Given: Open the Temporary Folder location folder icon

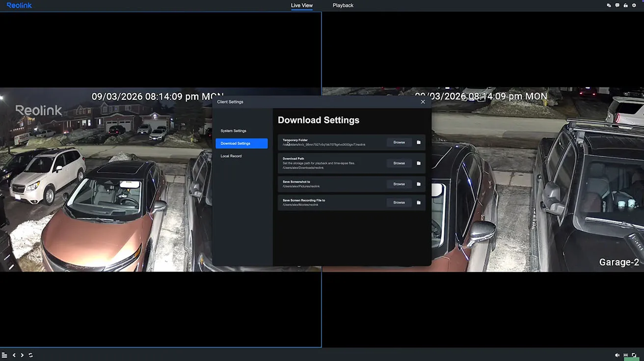Looking at the screenshot, I should pos(419,142).
